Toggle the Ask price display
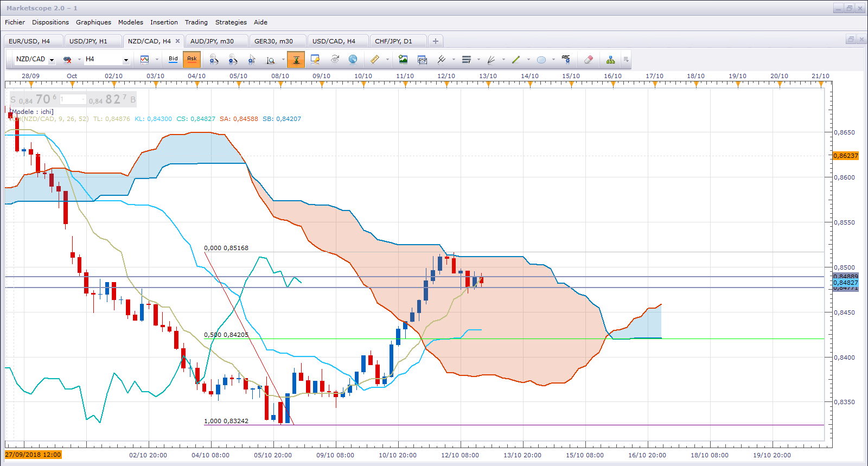 [x=192, y=59]
